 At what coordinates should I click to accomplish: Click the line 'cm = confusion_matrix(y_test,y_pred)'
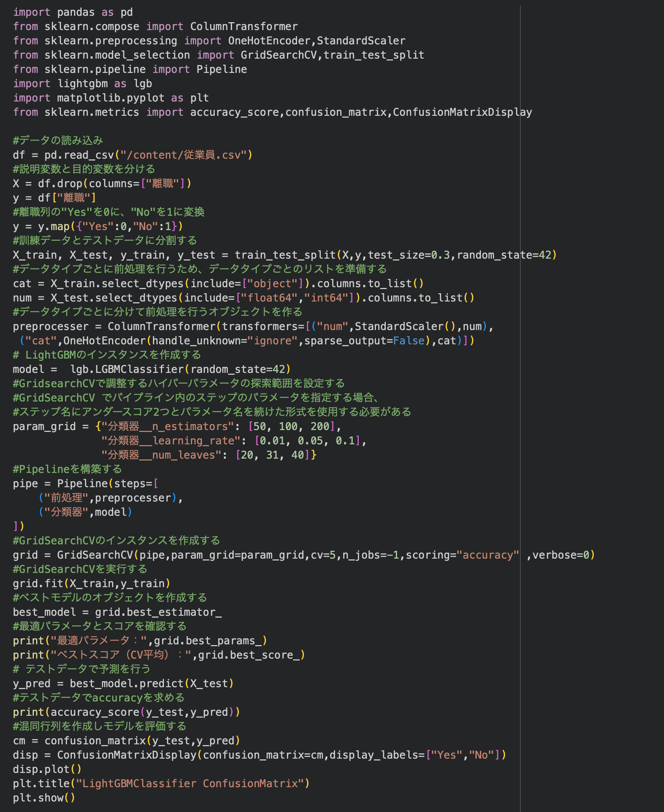tap(126, 741)
